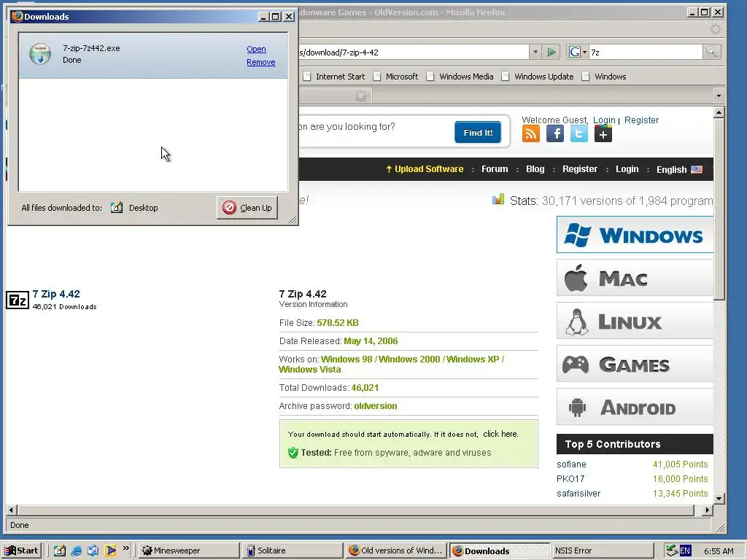747x560 pixels.
Task: Open the 7 Zip 4.42 title link
Action: coord(56,294)
